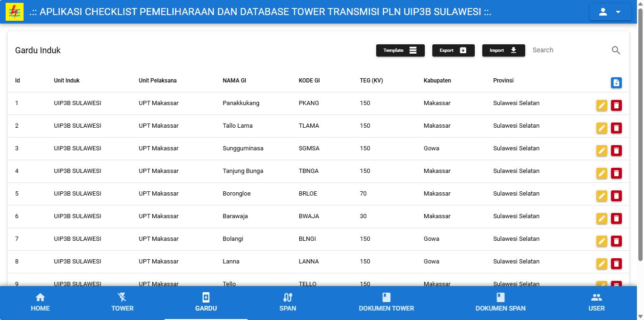Screen dimensions: 644x320
Task: Add a new Gardu Induk record icon
Action: [x=616, y=83]
